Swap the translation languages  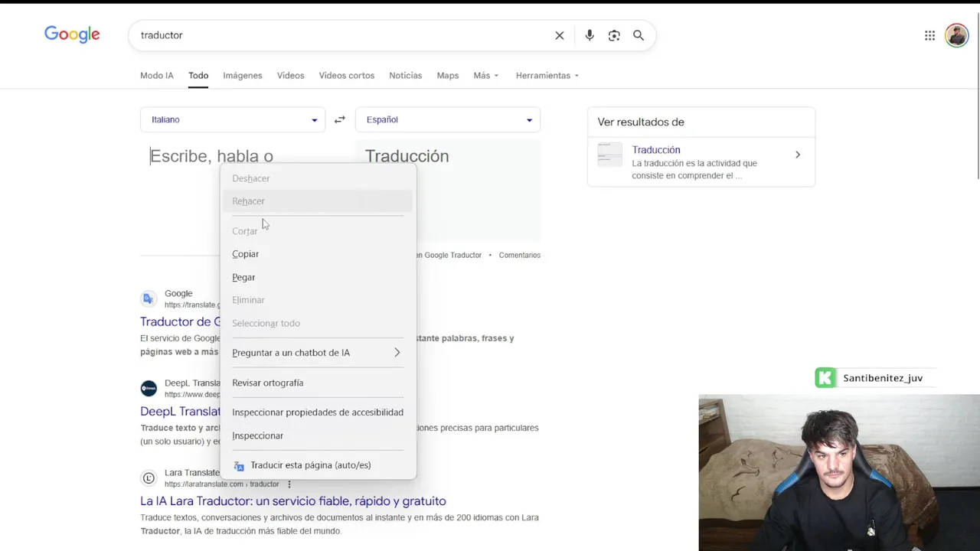click(340, 119)
